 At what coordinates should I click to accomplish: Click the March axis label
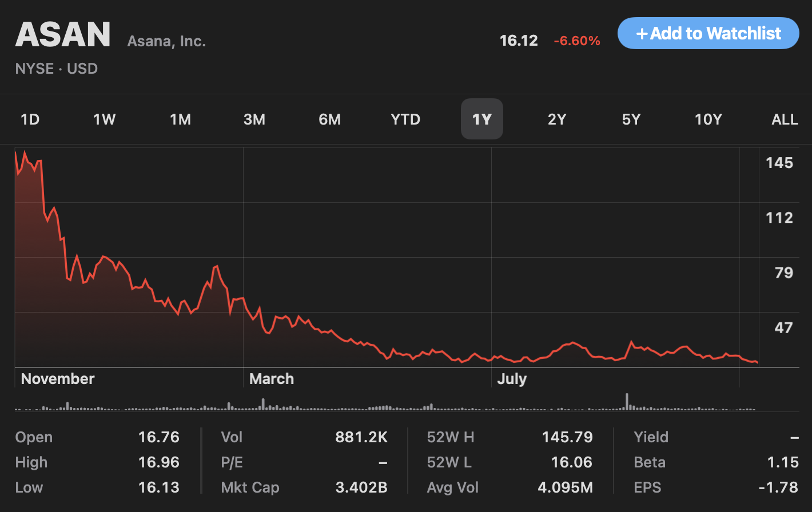[x=272, y=379]
